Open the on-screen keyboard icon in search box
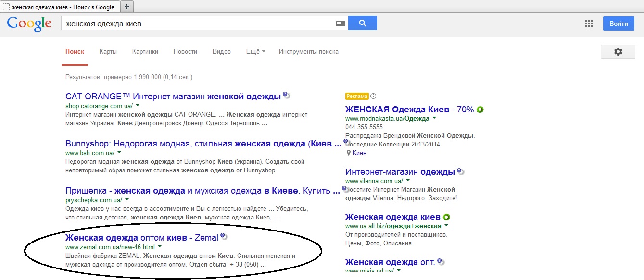Viewport: 644px width, 280px height. pos(341,24)
